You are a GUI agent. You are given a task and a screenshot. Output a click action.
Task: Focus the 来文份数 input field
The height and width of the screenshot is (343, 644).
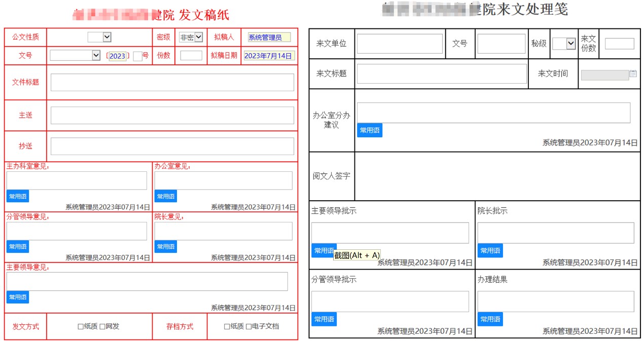pyautogui.click(x=620, y=44)
